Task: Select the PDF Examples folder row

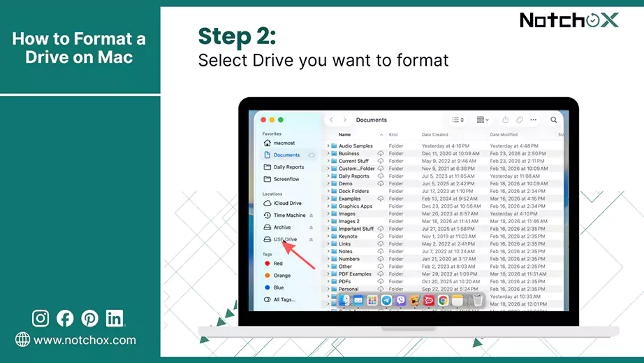Action: 444,274
